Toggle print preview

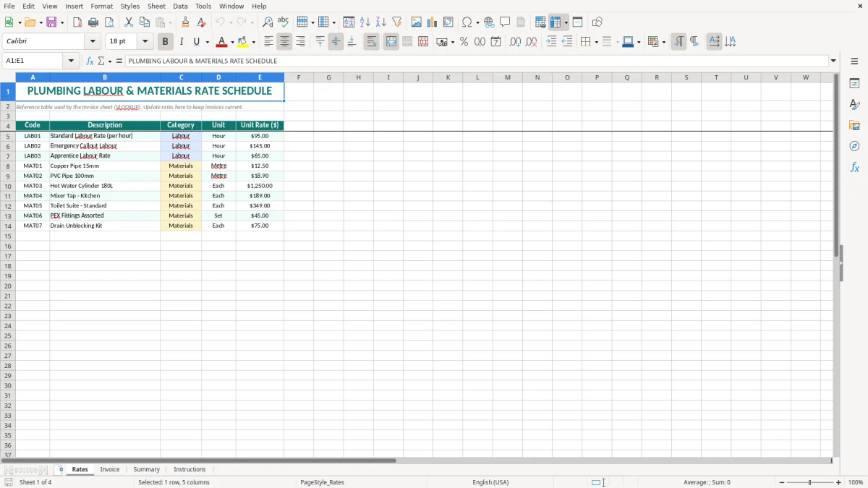pos(109,22)
